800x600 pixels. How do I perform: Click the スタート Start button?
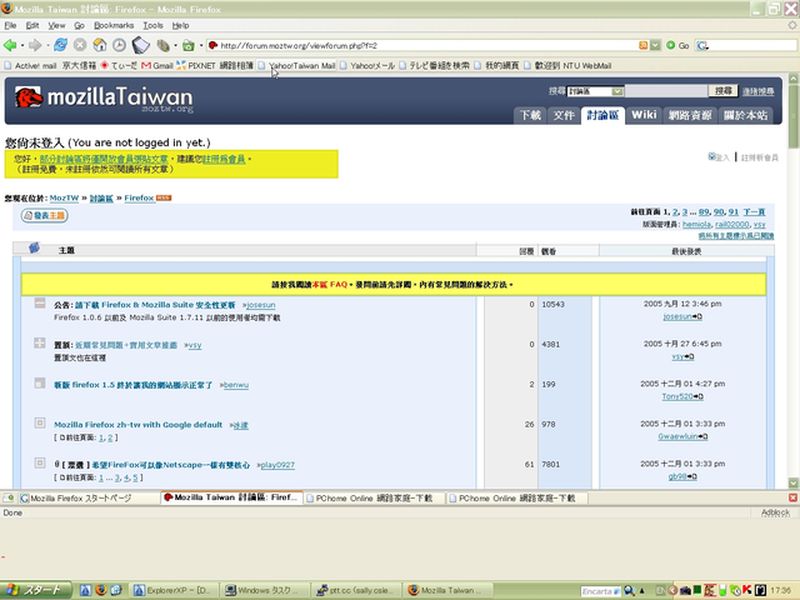click(34, 590)
